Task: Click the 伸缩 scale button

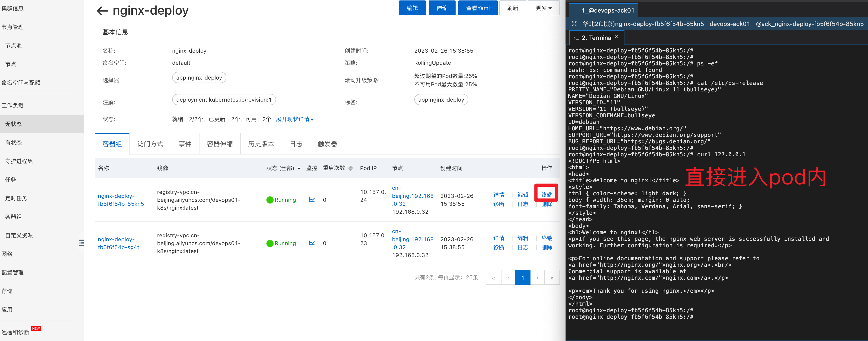Action: (442, 8)
